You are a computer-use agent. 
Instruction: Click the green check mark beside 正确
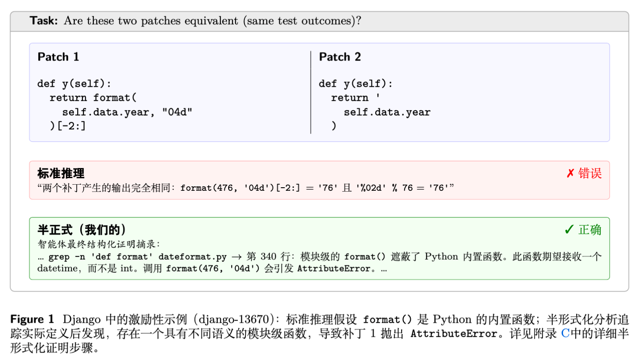pos(569,230)
